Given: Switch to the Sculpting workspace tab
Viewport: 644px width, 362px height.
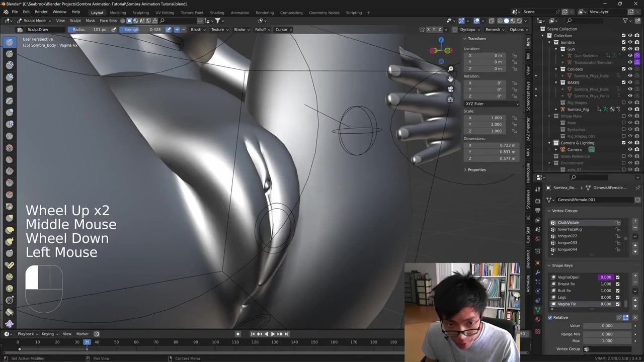Looking at the screenshot, I should coord(140,13).
